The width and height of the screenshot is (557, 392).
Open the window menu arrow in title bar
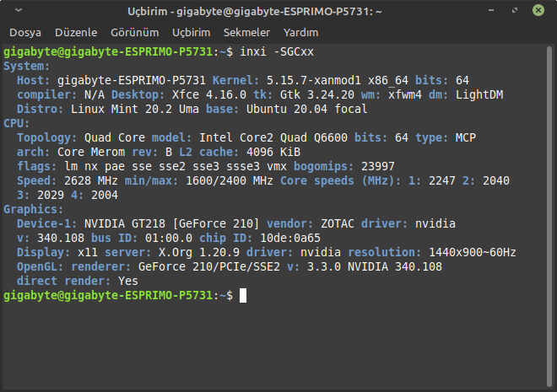click(19, 10)
